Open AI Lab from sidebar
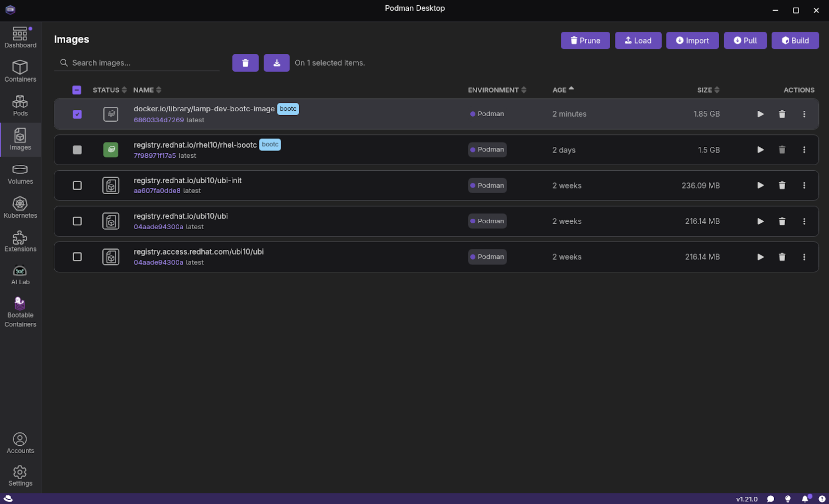The image size is (829, 504). 20,275
